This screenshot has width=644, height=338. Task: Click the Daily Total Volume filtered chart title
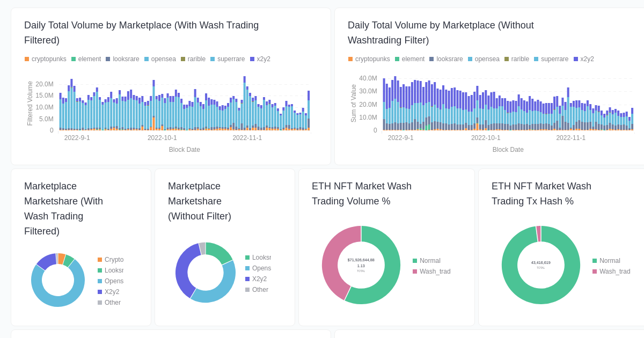point(141,32)
